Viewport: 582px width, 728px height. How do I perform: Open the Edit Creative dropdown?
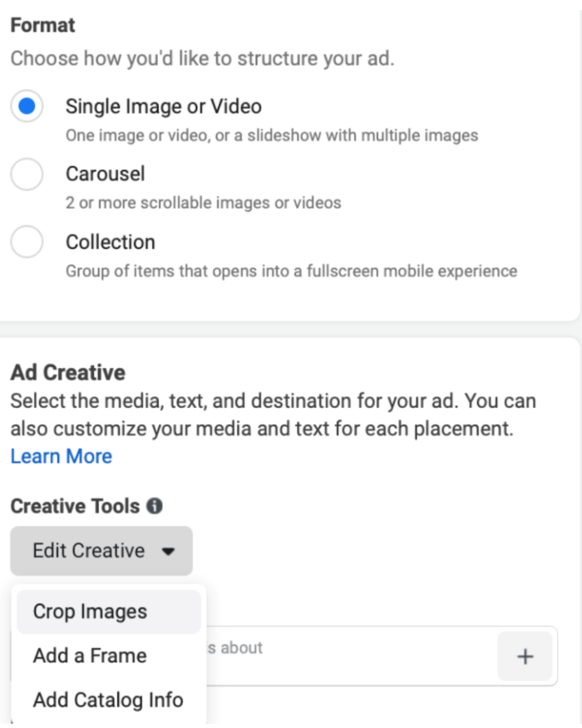click(x=101, y=551)
